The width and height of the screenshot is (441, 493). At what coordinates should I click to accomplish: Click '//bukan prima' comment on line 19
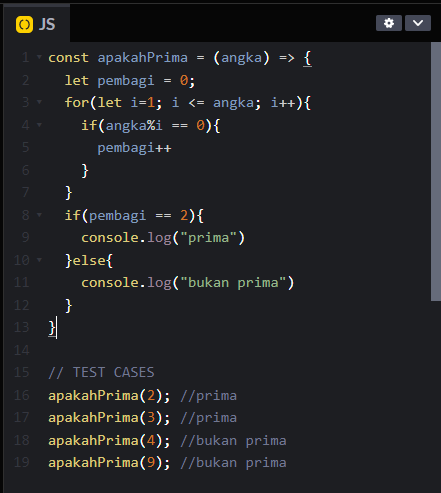tap(233, 463)
